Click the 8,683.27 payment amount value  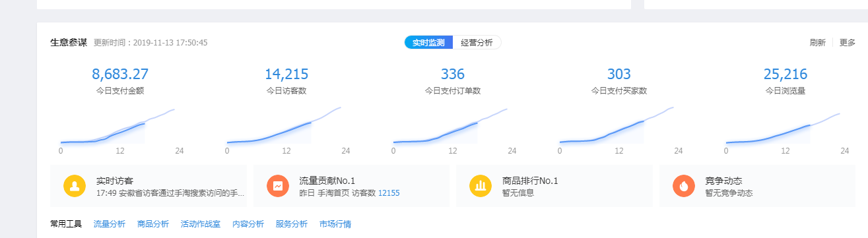point(120,74)
